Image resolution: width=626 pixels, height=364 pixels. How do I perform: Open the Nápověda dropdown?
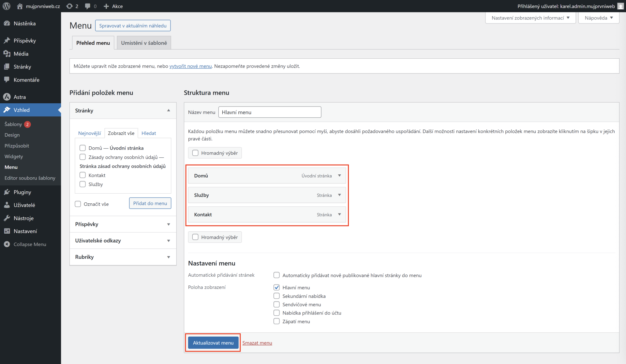point(599,18)
